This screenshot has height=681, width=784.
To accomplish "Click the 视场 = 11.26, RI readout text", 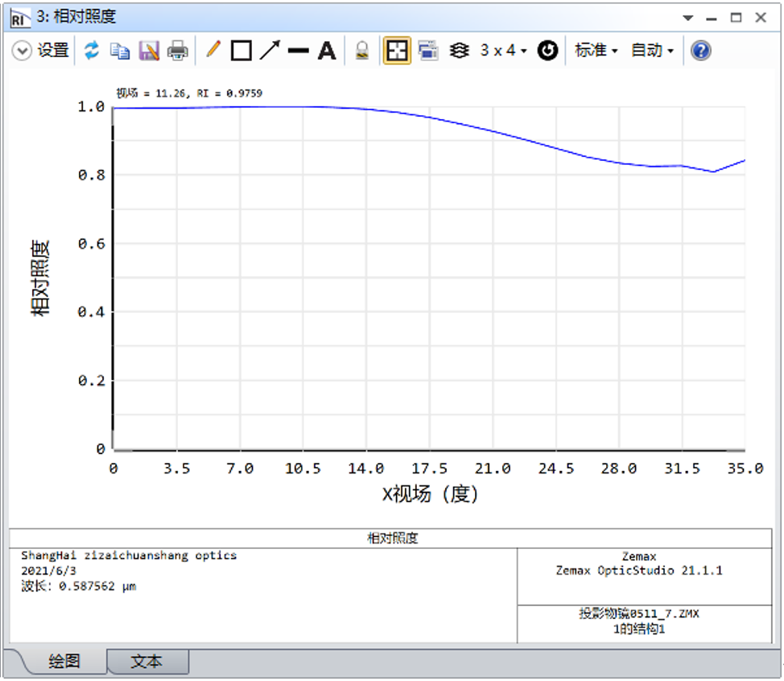I will click(x=189, y=93).
